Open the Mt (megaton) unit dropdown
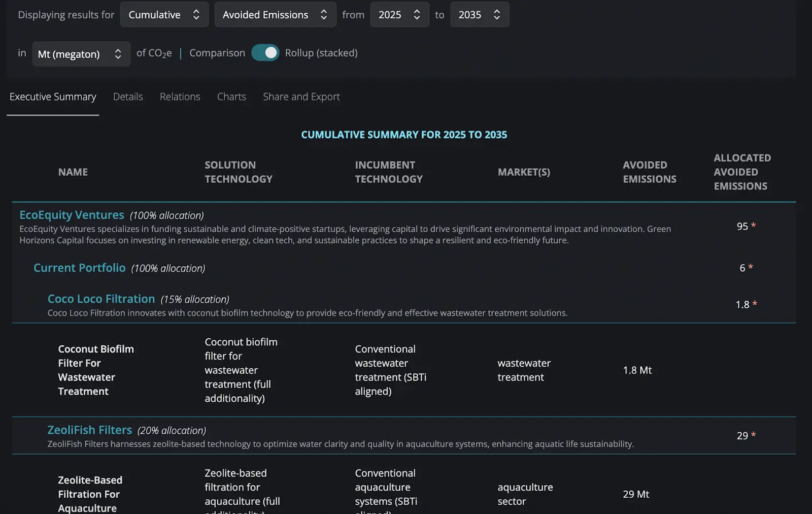The width and height of the screenshot is (812, 514). pos(81,54)
